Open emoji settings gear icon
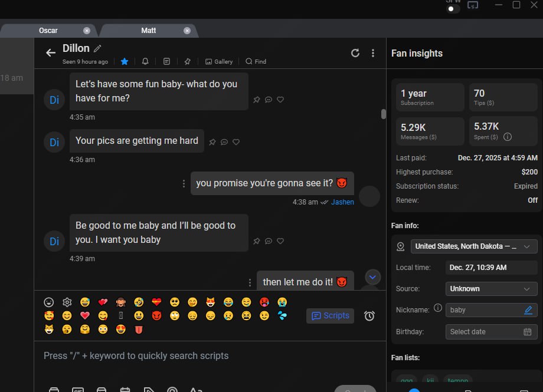The height and width of the screenshot is (392, 543). click(x=67, y=302)
